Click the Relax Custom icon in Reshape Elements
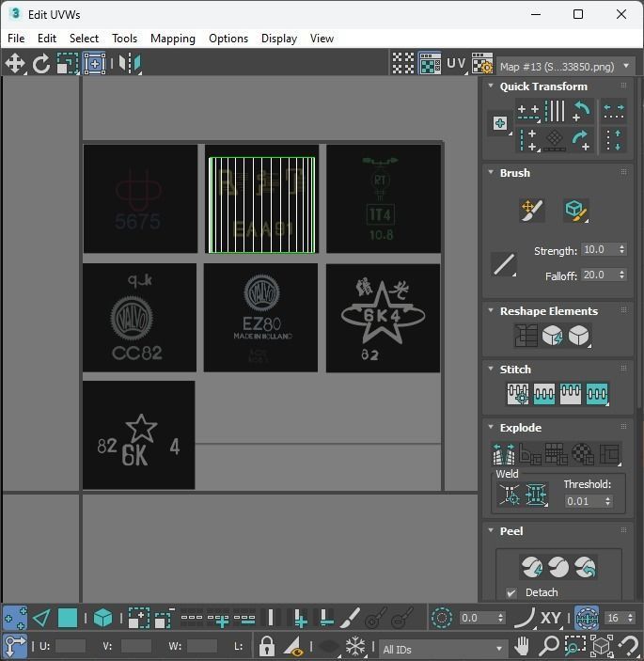Screen dimensions: 644x661 click(579, 336)
